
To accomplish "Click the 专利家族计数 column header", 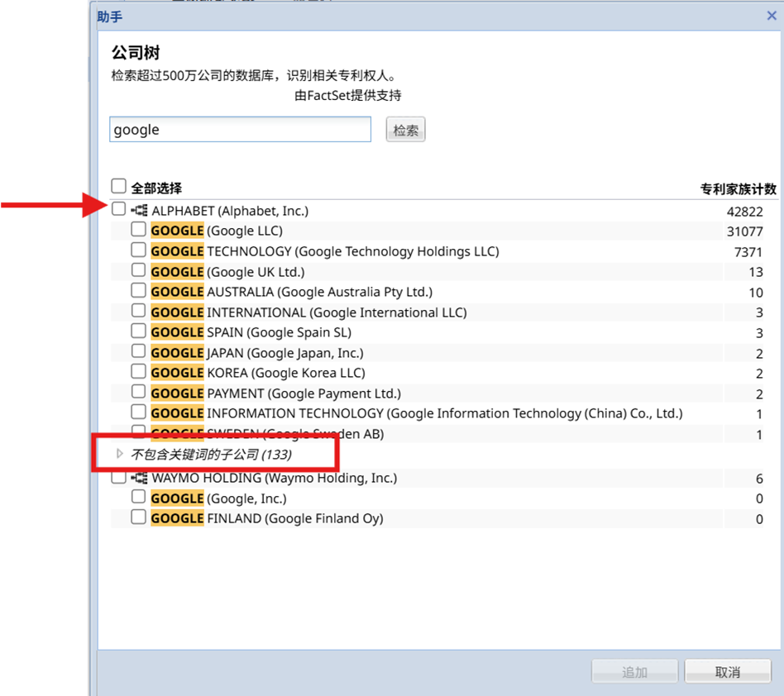I will click(x=738, y=188).
